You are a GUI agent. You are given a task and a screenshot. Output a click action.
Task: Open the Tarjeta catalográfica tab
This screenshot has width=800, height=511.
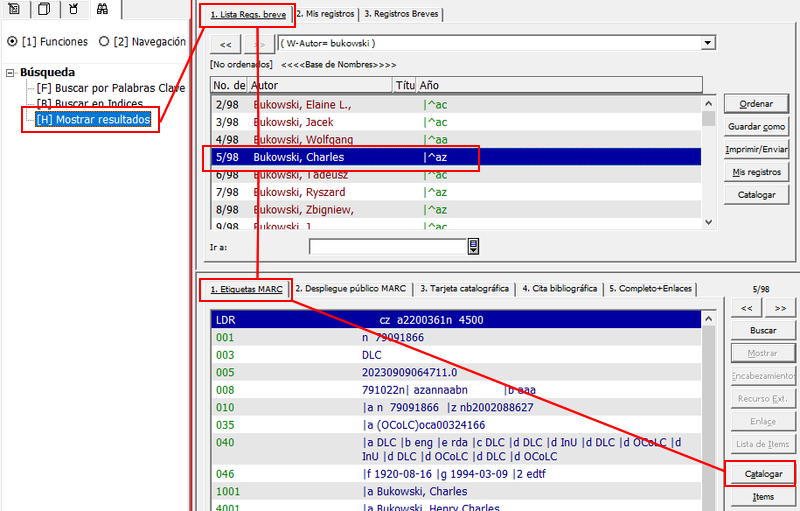[x=464, y=289]
